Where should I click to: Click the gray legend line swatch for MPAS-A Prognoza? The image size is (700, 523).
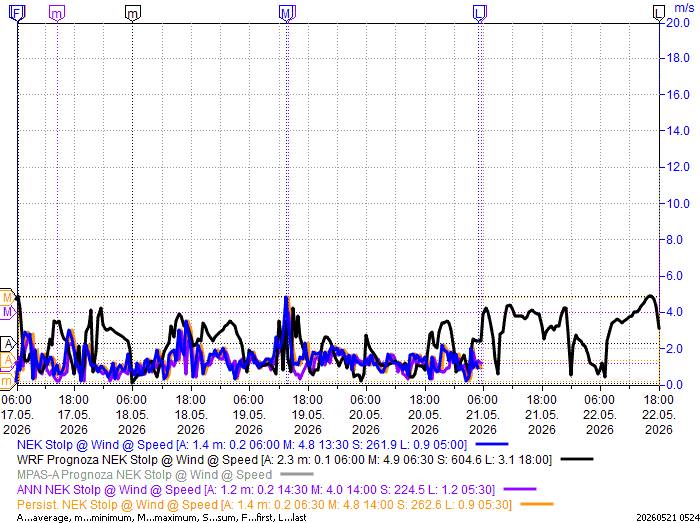click(x=297, y=474)
